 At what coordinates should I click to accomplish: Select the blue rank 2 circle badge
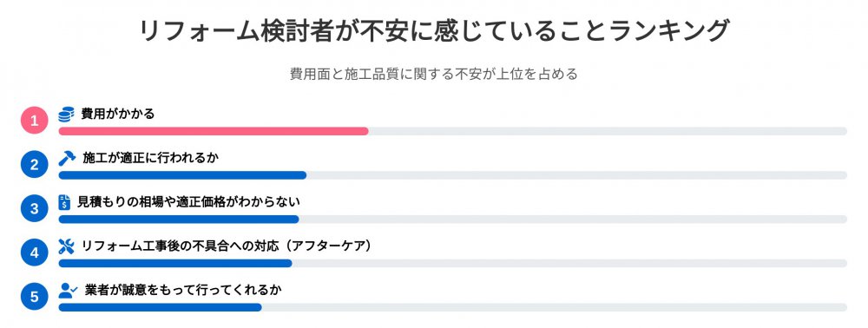pos(35,165)
